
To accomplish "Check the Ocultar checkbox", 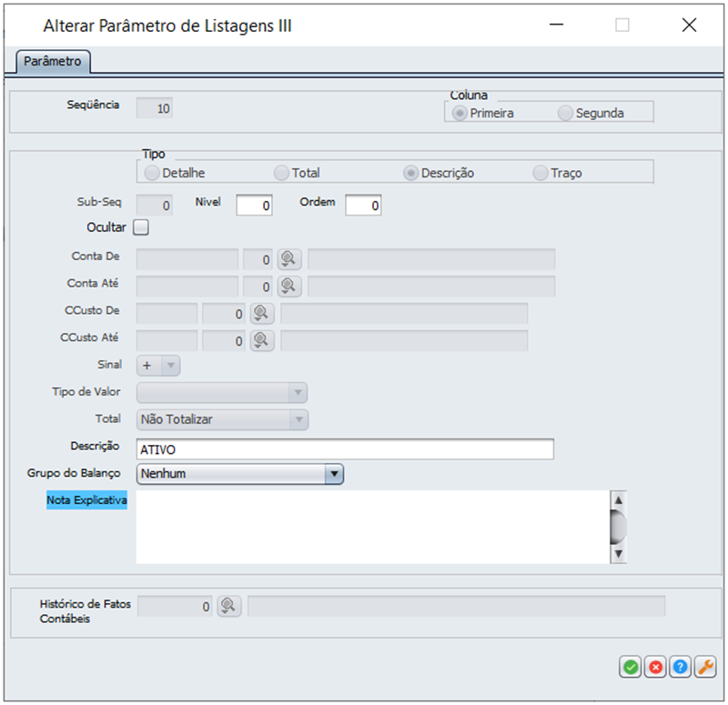I will (141, 227).
